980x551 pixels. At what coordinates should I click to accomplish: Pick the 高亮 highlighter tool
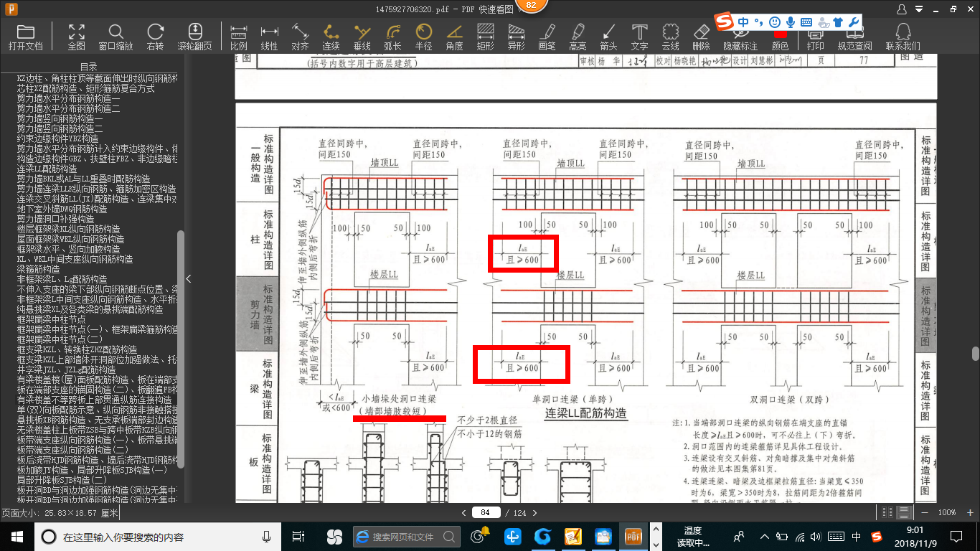click(x=578, y=37)
